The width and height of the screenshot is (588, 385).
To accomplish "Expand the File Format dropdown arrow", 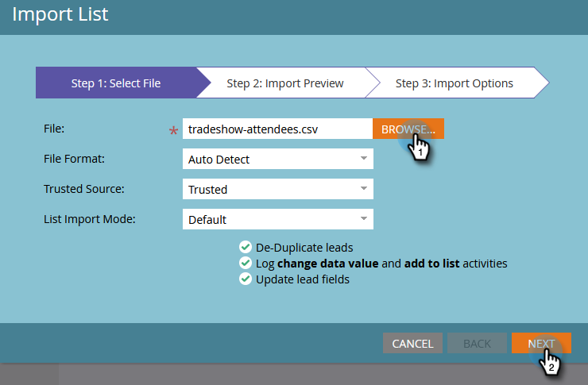I will (363, 159).
